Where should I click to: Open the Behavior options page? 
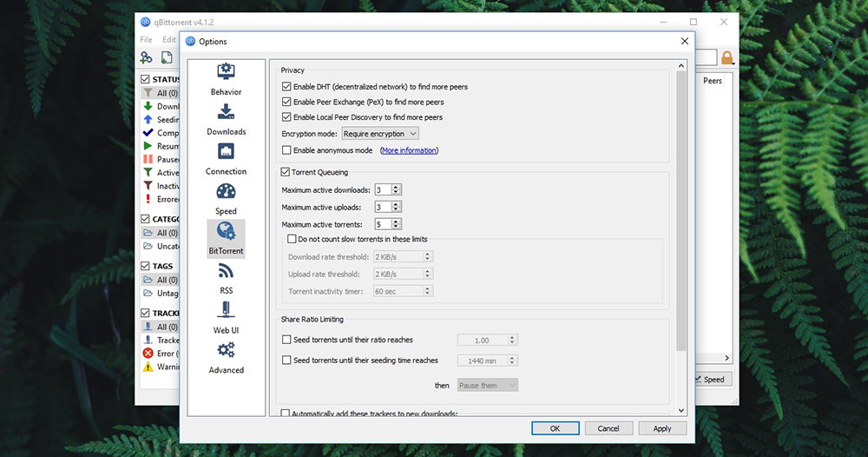click(x=226, y=79)
